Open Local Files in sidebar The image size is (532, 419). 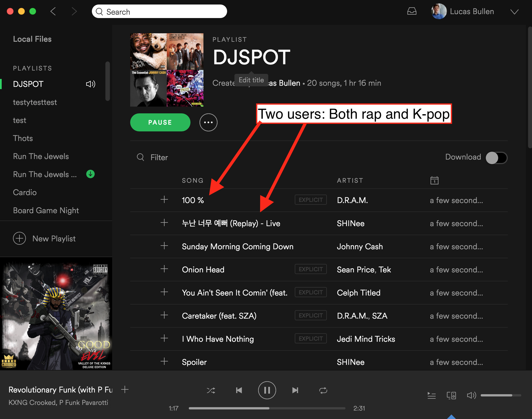(x=32, y=39)
